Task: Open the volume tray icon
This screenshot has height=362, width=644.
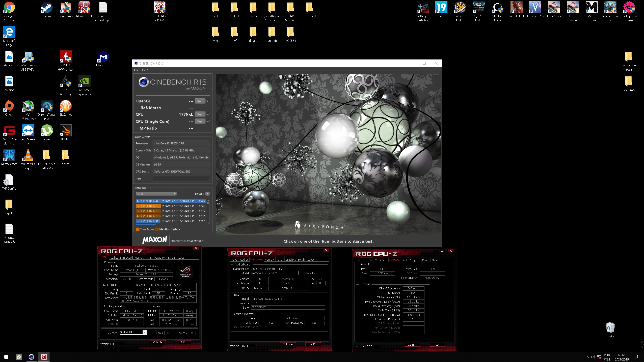Action: [593, 357]
